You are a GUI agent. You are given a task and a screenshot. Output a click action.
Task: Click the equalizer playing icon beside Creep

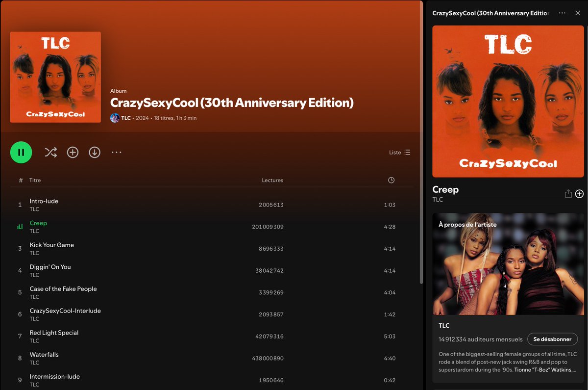(20, 227)
